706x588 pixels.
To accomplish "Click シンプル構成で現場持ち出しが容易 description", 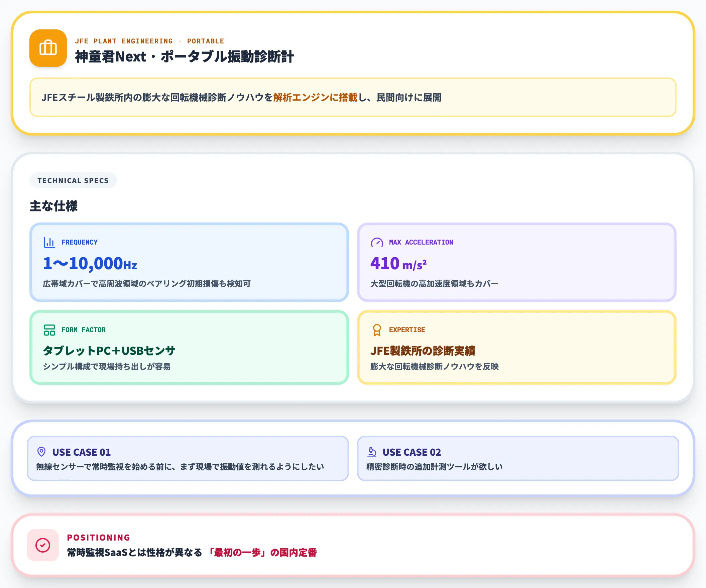I will (x=107, y=366).
